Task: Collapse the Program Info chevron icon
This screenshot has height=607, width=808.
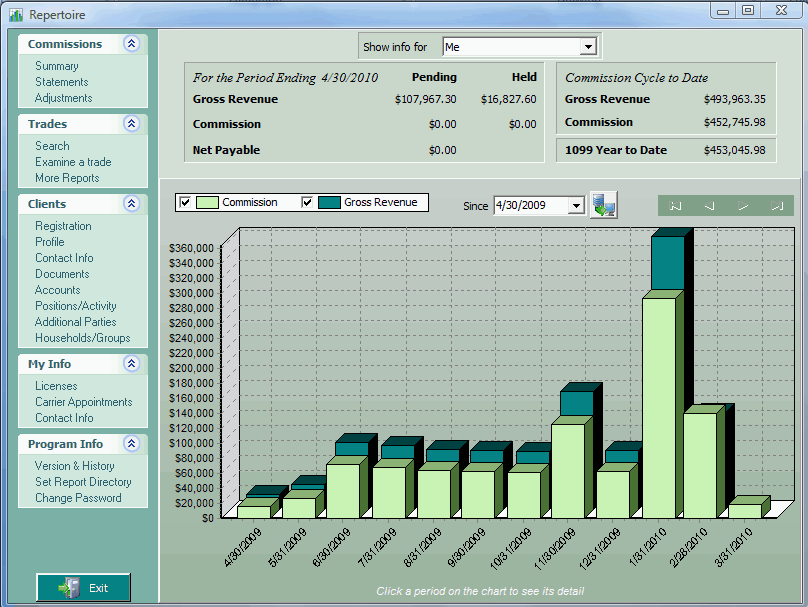Action: tap(131, 444)
